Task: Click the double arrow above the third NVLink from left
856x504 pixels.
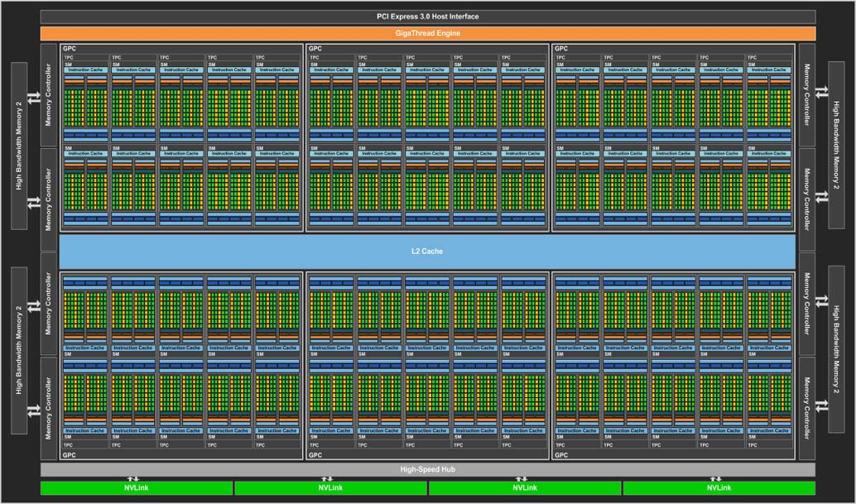Action: [522, 478]
